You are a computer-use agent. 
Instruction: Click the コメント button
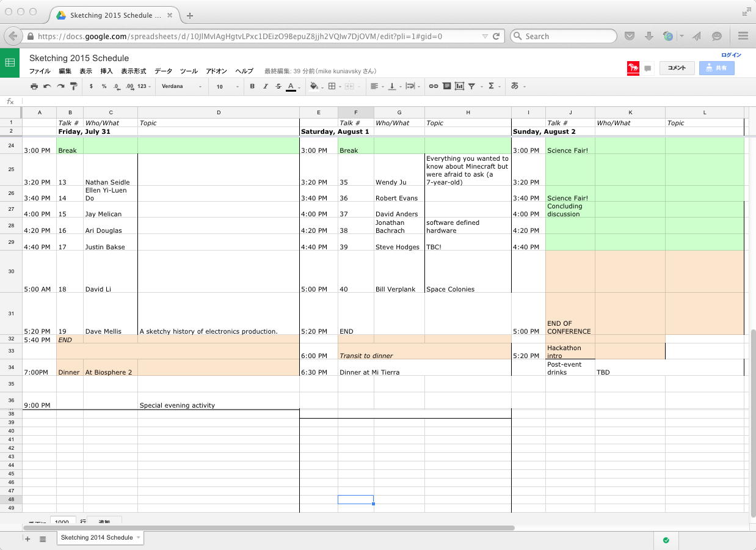point(677,68)
